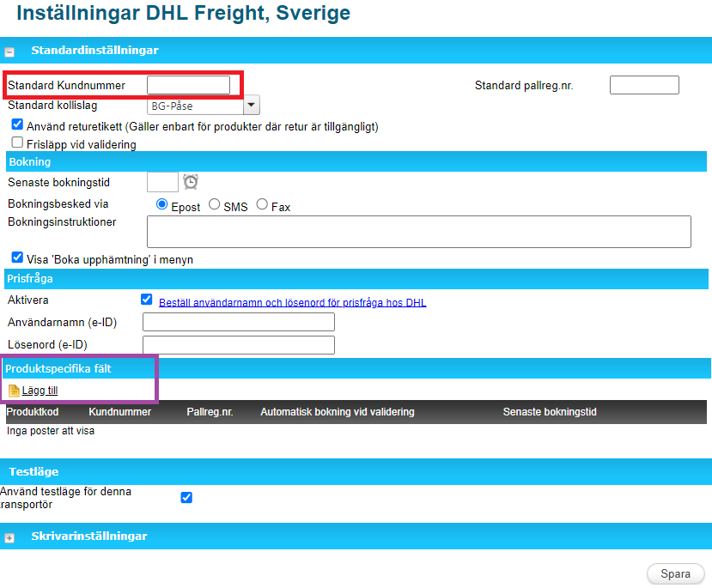Choose SMS for booking notifications
The image size is (712, 588).
tap(214, 204)
